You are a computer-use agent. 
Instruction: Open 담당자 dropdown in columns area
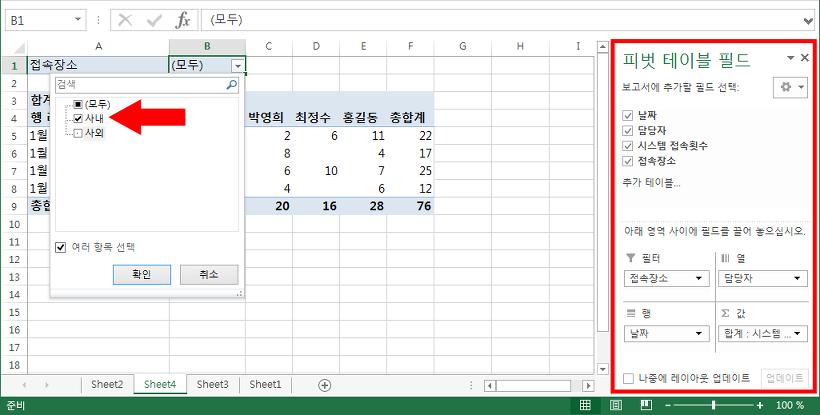pos(797,279)
